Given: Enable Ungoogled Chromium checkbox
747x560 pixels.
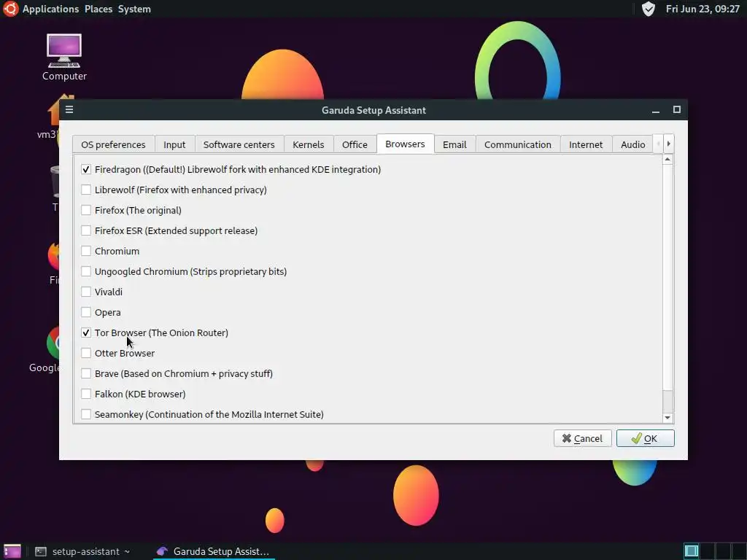Looking at the screenshot, I should pyautogui.click(x=86, y=271).
